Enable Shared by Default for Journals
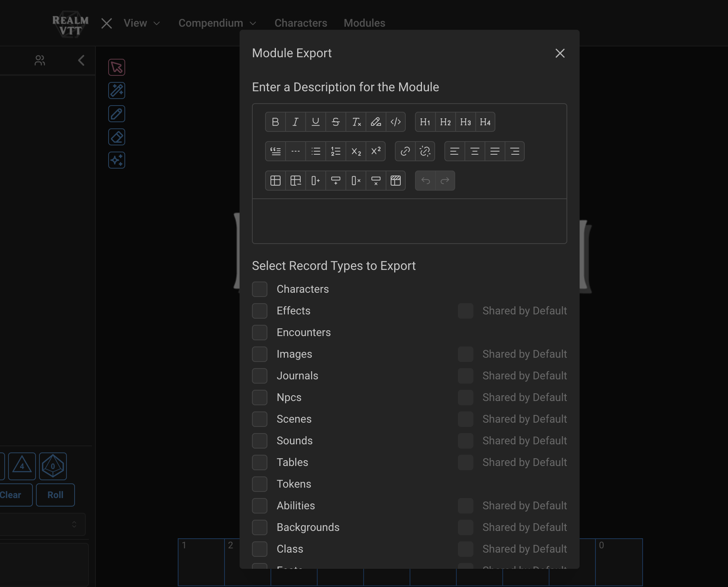The height and width of the screenshot is (587, 728). (x=465, y=375)
